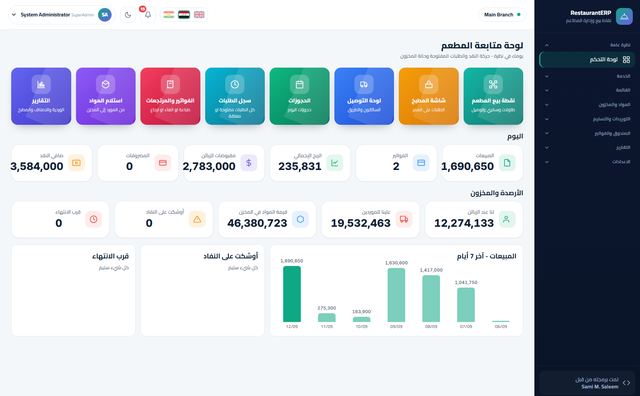The width and height of the screenshot is (640, 396).
Task: Click the 10/09 bar labeled 183,900
Action: [x=361, y=319]
